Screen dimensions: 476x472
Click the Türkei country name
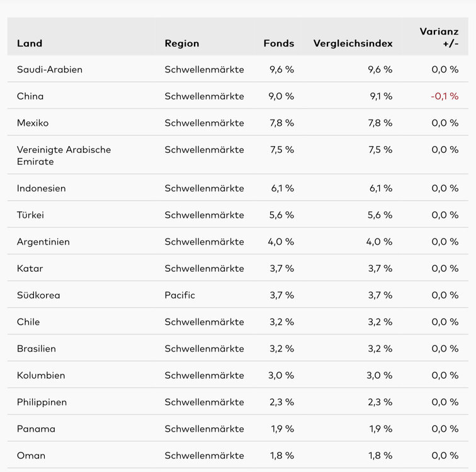30,215
